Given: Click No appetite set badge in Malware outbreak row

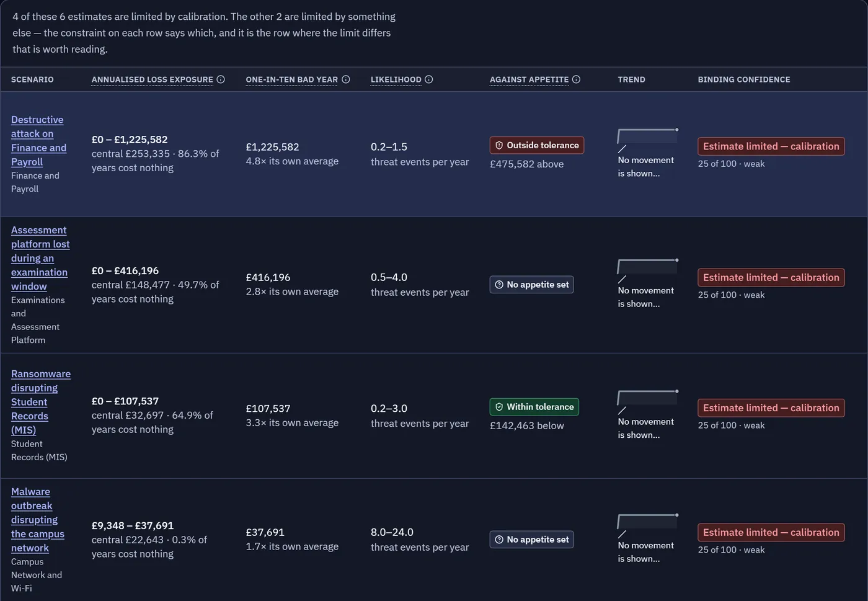Looking at the screenshot, I should tap(532, 540).
